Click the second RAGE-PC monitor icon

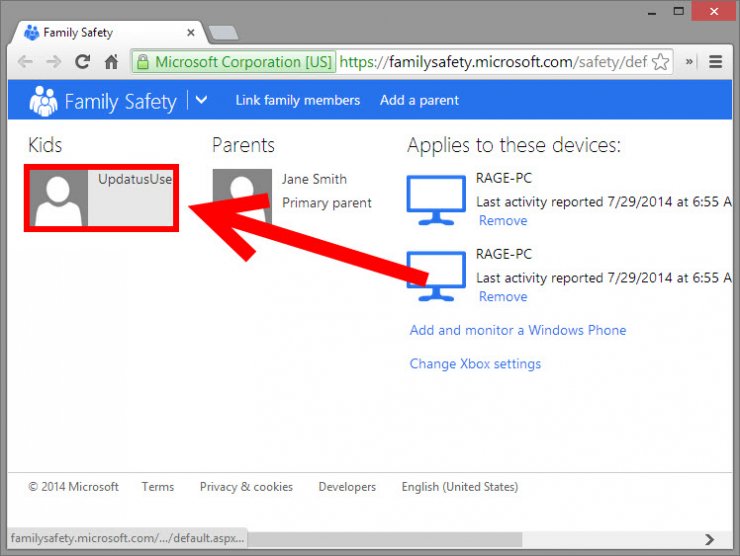point(436,276)
